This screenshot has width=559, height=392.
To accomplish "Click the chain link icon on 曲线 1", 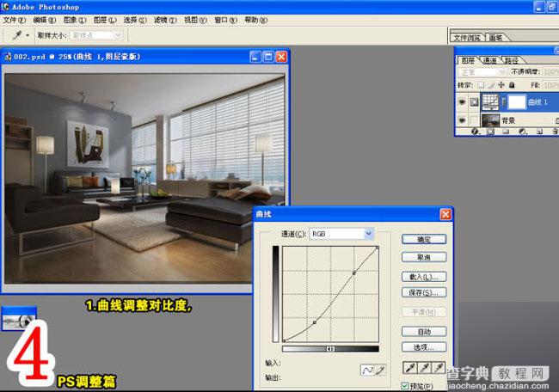I will 503,102.
